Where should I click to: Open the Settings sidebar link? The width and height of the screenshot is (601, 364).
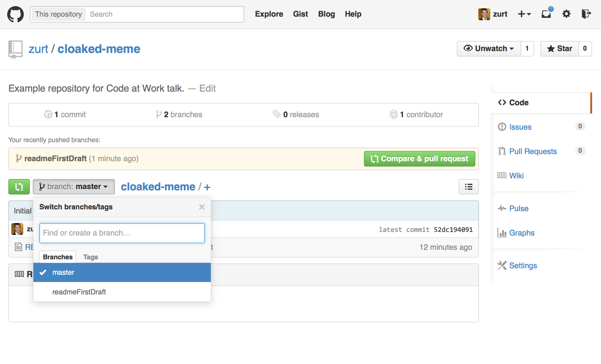[523, 266]
